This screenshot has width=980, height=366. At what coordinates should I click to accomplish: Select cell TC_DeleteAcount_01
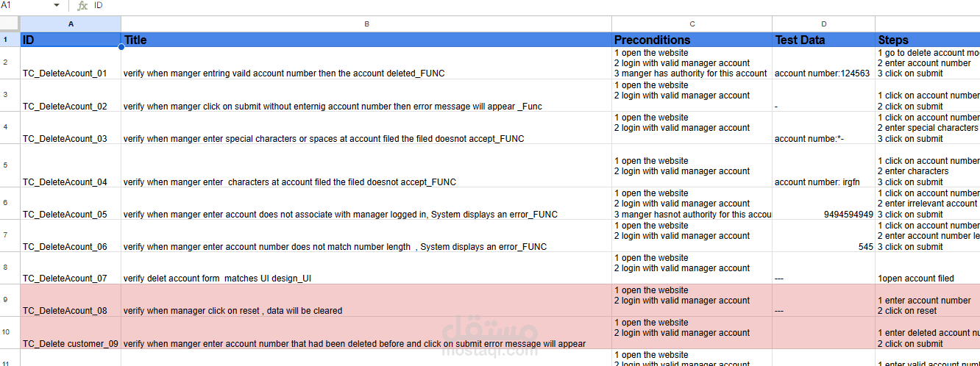(71, 63)
